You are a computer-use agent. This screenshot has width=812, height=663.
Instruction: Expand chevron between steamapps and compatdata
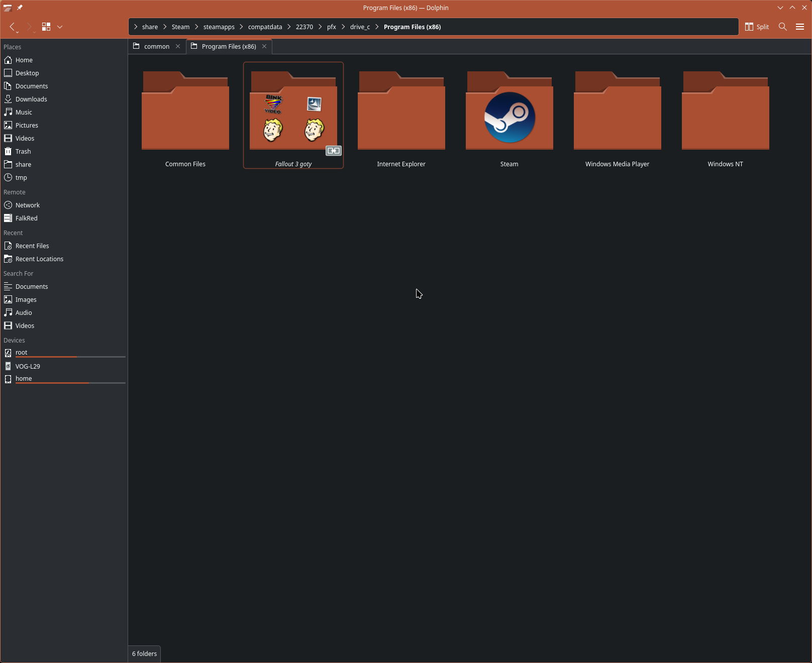241,27
